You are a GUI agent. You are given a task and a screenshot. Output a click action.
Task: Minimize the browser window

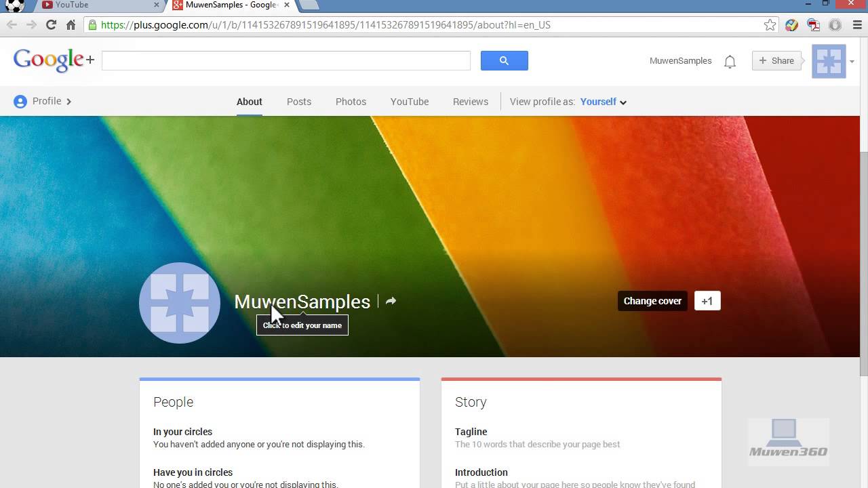pyautogui.click(x=807, y=3)
